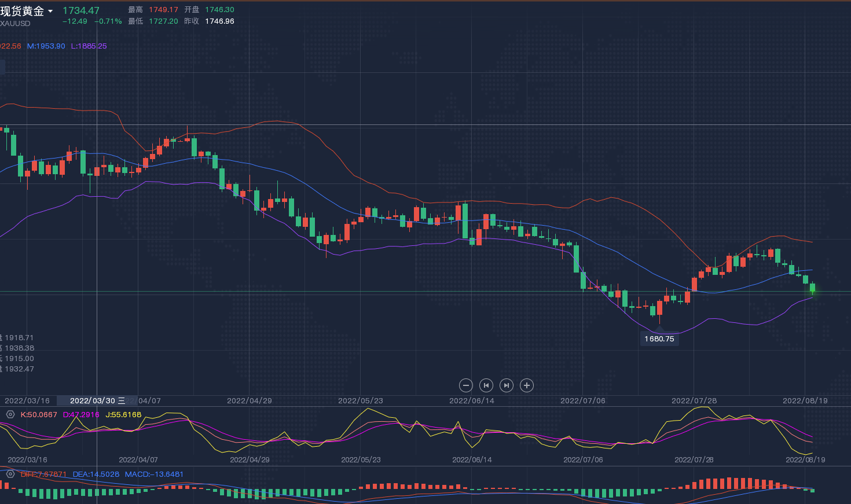This screenshot has width=851, height=504.
Task: Click the XAUUSD ticker code
Action: click(15, 24)
